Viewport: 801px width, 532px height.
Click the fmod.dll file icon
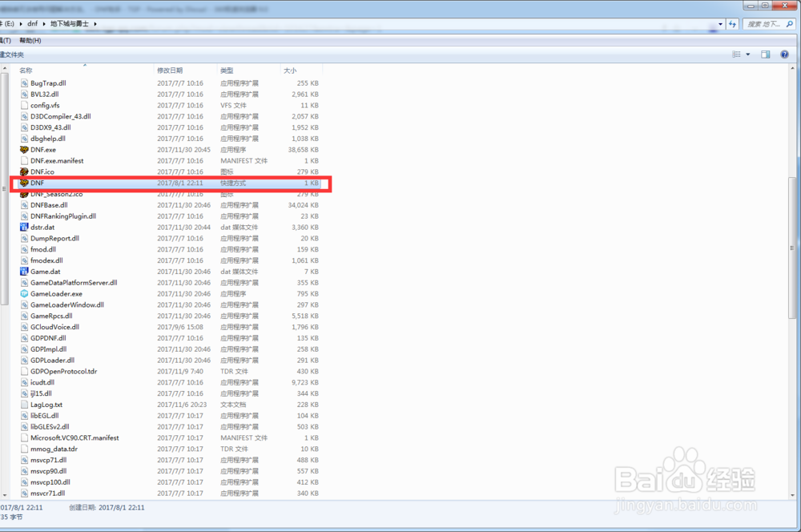(24, 249)
